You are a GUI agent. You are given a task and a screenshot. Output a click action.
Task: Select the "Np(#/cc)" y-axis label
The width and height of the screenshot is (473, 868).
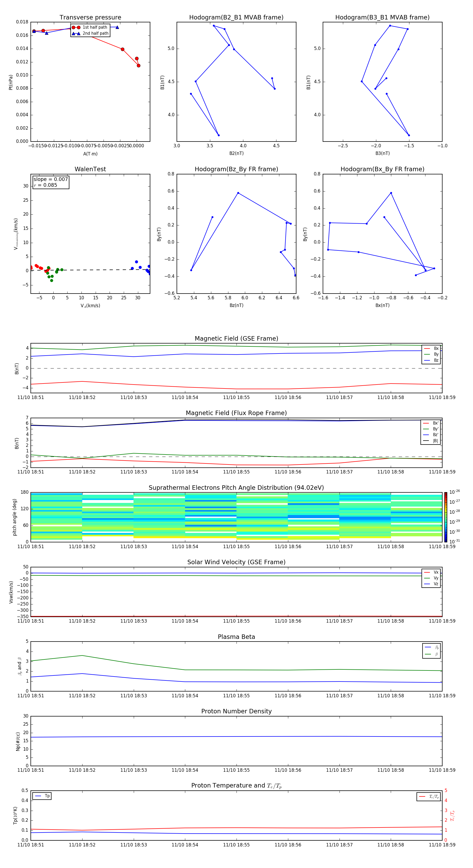(x=18, y=741)
